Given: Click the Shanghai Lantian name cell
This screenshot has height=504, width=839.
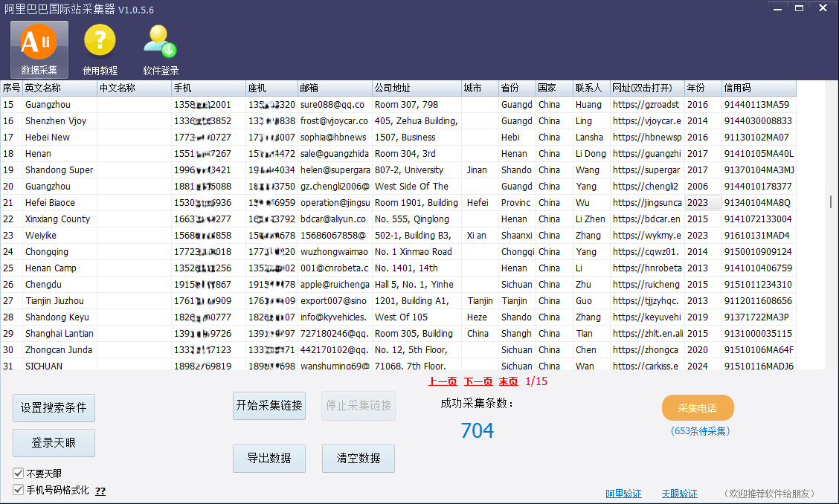Looking at the screenshot, I should coord(60,333).
